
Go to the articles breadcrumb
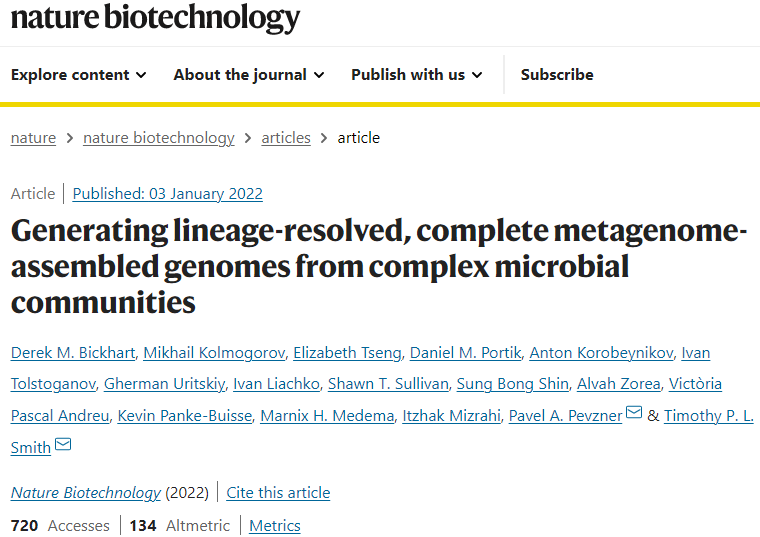pyautogui.click(x=286, y=138)
